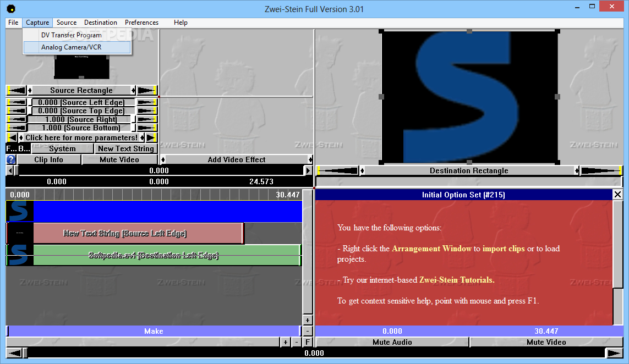Click decrease arrow for Source Right
629x364 pixels.
click(x=17, y=119)
